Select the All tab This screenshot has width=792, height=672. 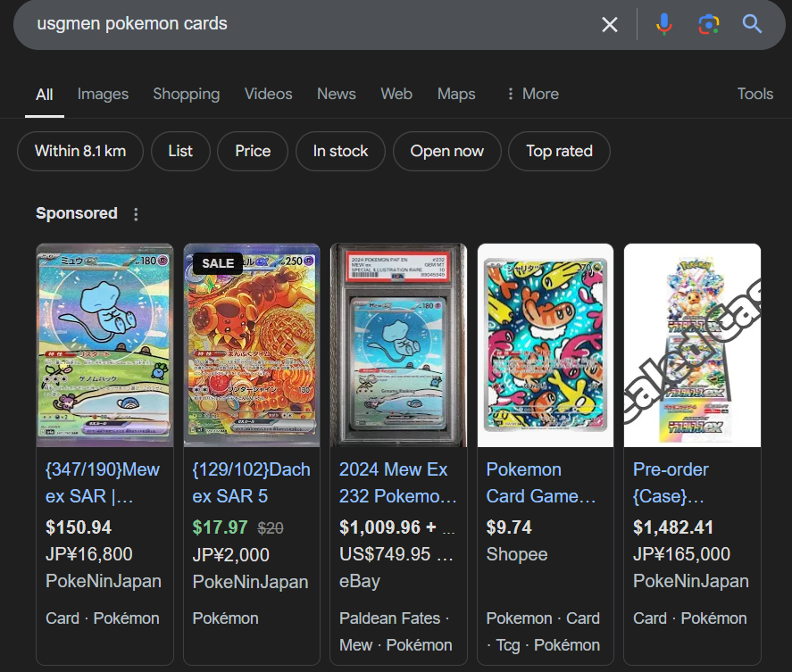(x=45, y=95)
